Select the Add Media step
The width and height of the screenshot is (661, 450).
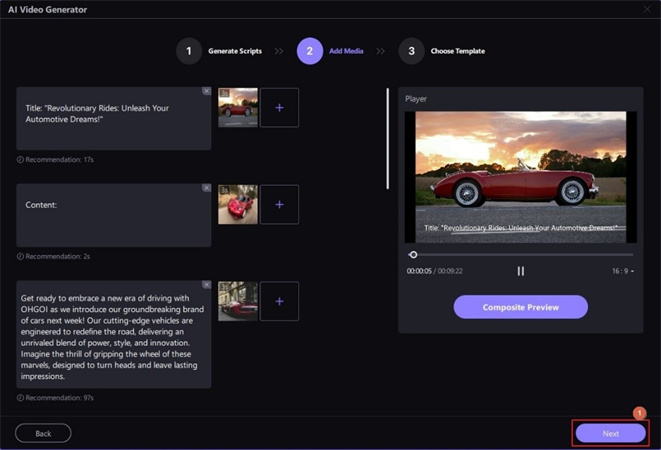pyautogui.click(x=310, y=51)
